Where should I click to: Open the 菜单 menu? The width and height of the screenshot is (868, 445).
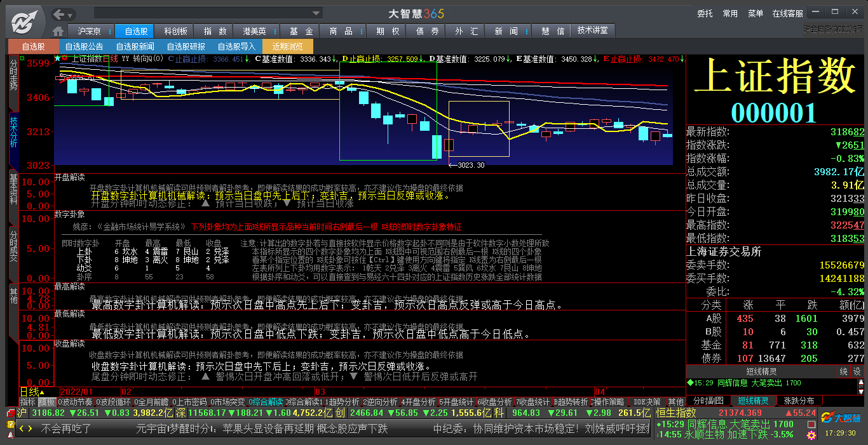[x=756, y=13]
